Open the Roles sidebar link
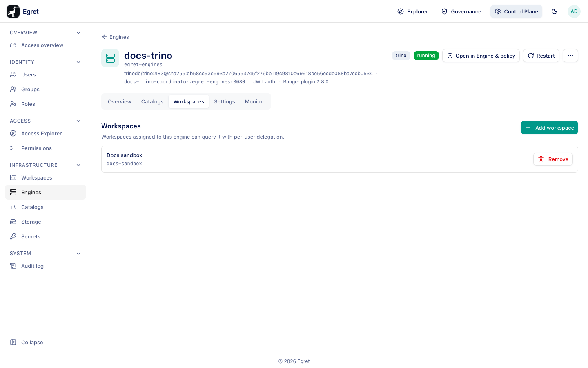Screen dimensions: 588x368 (x=45, y=104)
